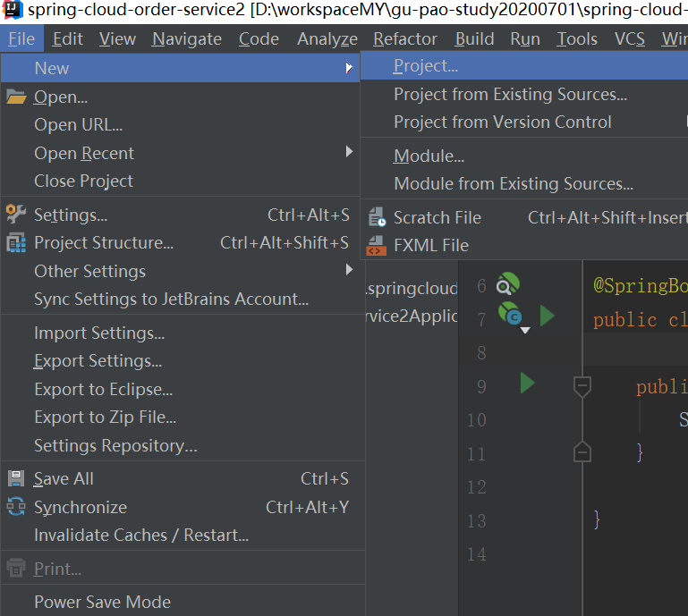Click the FXML File icon
Image resolution: width=688 pixels, height=616 pixels.
pos(377,245)
